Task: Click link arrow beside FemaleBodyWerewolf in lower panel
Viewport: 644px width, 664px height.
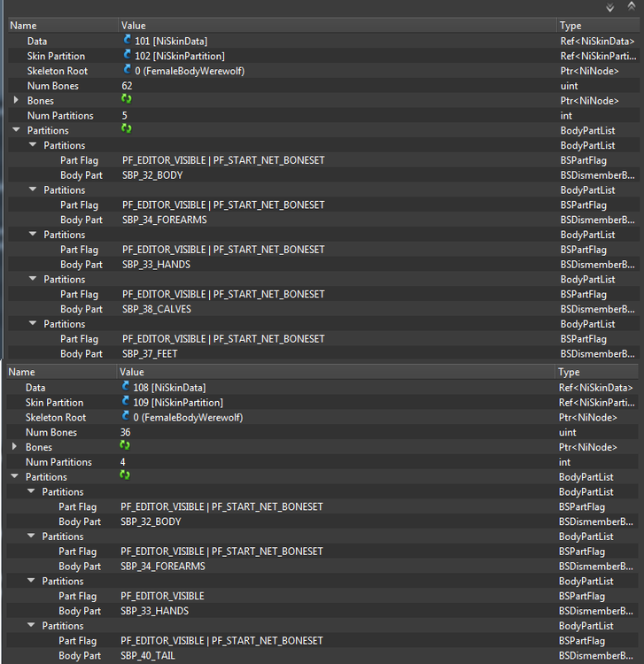Action: coord(125,416)
